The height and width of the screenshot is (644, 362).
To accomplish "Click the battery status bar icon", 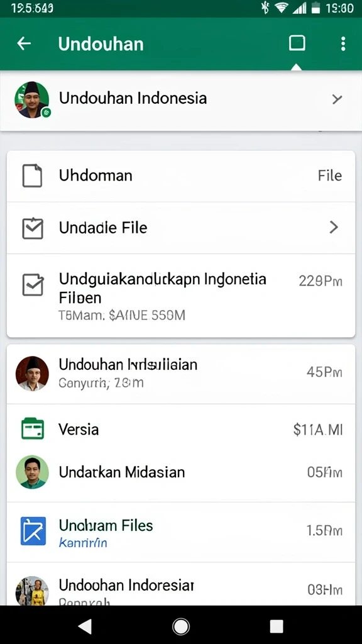I will (315, 8).
